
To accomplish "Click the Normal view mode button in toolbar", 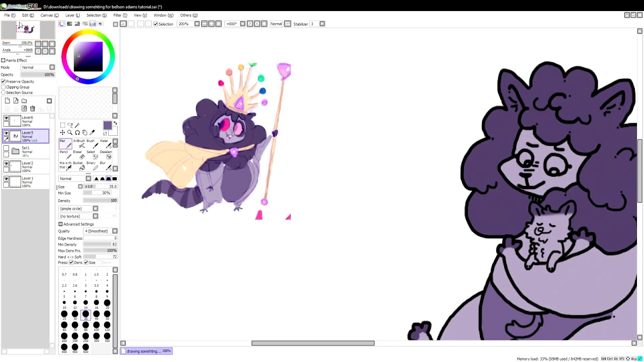I will [x=276, y=24].
